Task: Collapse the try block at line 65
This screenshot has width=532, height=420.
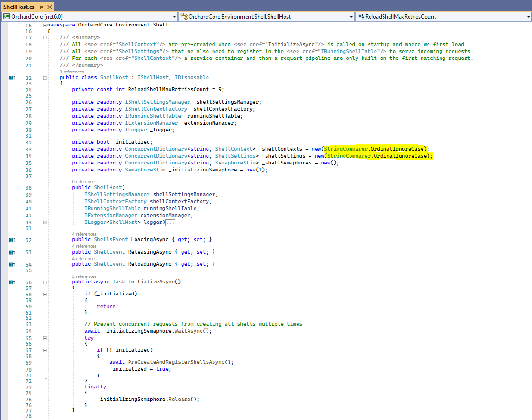Action: coord(45,338)
